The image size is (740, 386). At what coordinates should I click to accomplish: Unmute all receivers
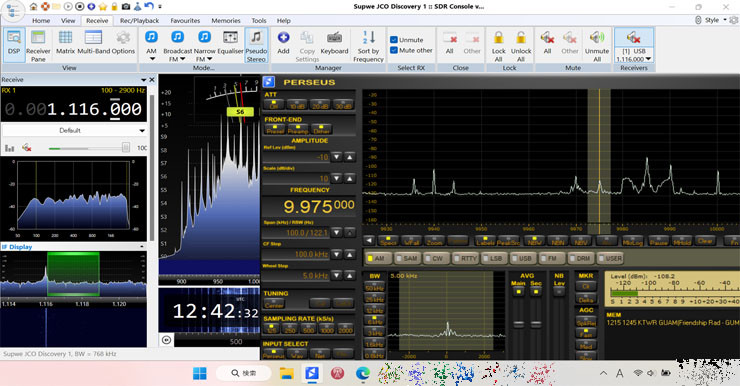click(x=597, y=46)
